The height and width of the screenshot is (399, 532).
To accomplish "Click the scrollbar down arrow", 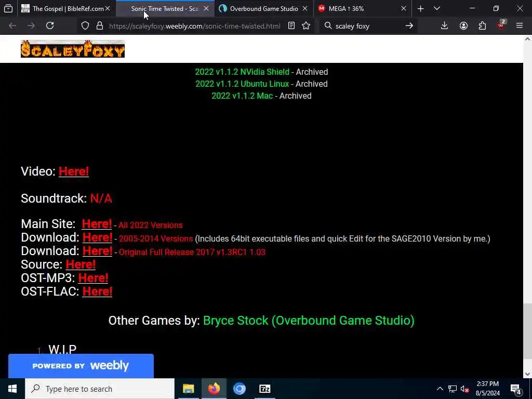I will 527,374.
